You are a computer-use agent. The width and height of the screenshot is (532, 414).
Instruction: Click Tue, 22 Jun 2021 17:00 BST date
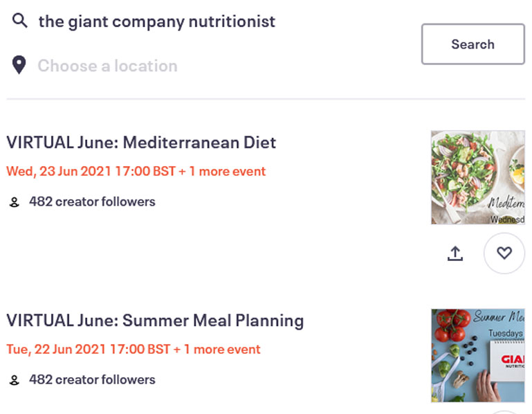click(x=88, y=349)
